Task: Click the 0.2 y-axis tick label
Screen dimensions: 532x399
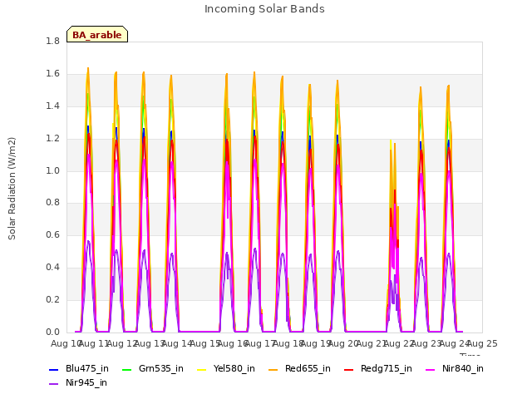Action: [x=52, y=300]
